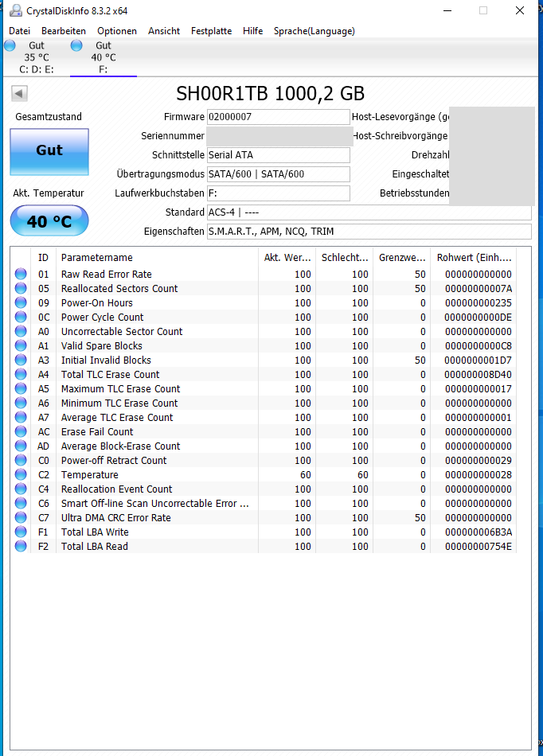Click status orb for Total LBA Write

coord(21,532)
